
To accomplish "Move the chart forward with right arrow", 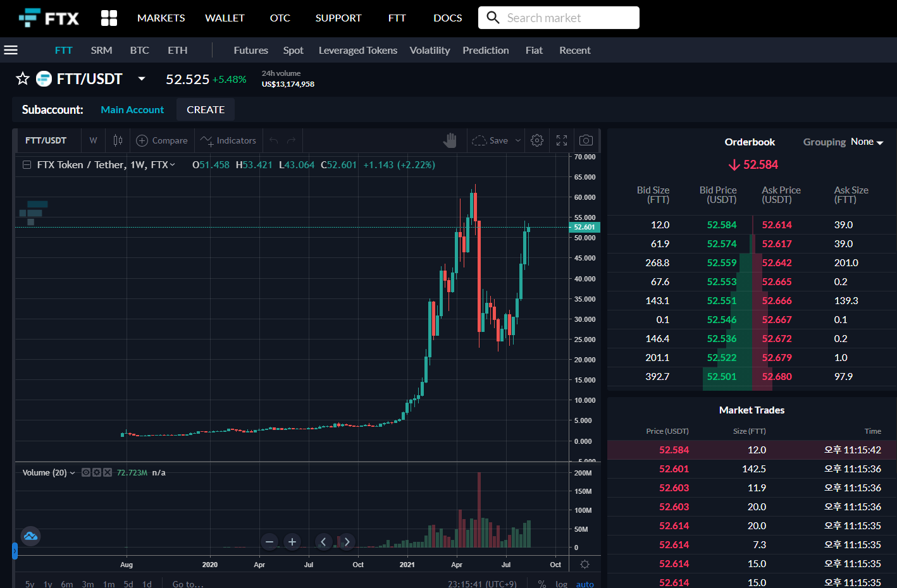I will (347, 542).
